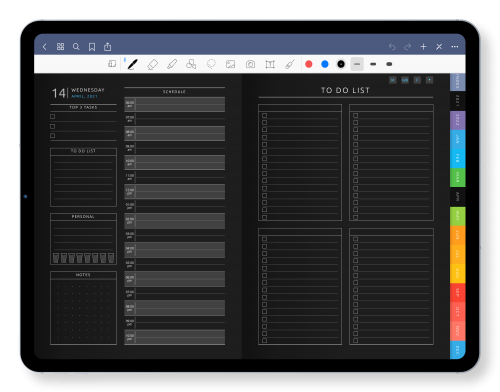
Task: Open the 2021 side tab
Action: (x=457, y=100)
